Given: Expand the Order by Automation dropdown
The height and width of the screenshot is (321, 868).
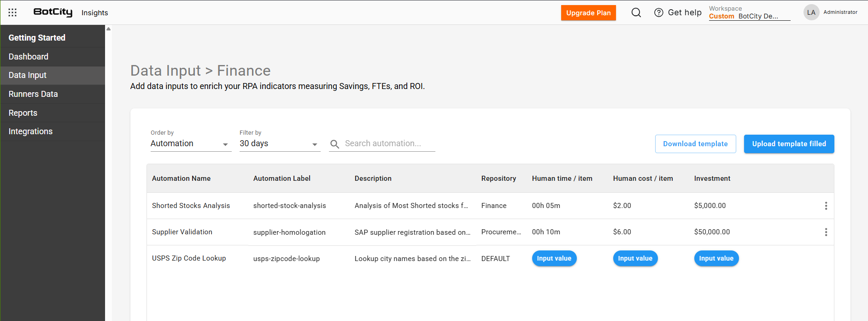Looking at the screenshot, I should pyautogui.click(x=191, y=144).
